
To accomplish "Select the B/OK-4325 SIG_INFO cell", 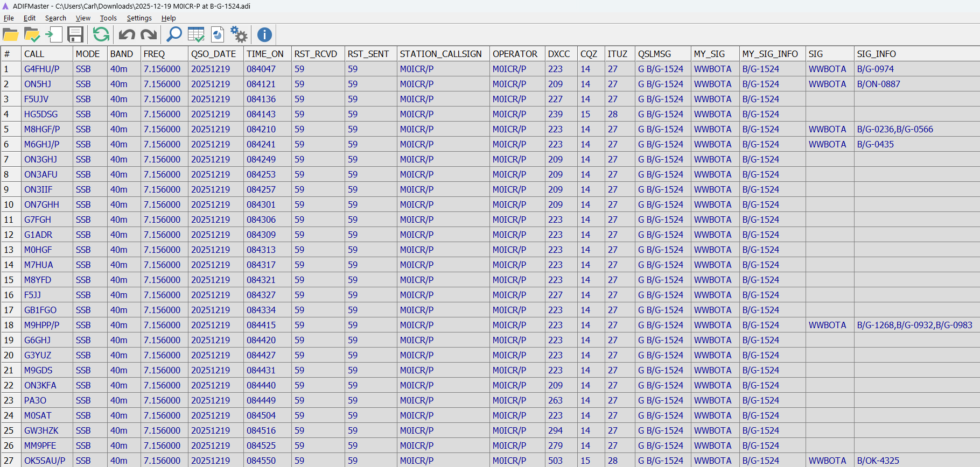I will [x=878, y=461].
